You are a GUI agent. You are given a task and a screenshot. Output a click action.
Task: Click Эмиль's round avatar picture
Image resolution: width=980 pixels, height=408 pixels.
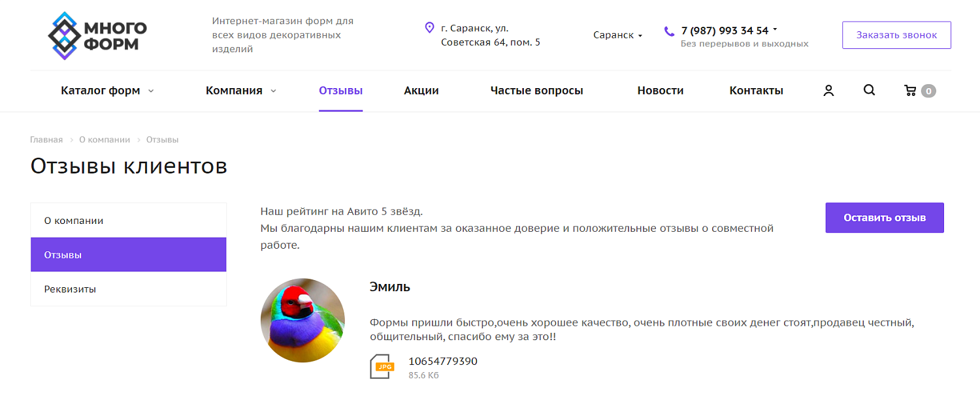click(302, 320)
